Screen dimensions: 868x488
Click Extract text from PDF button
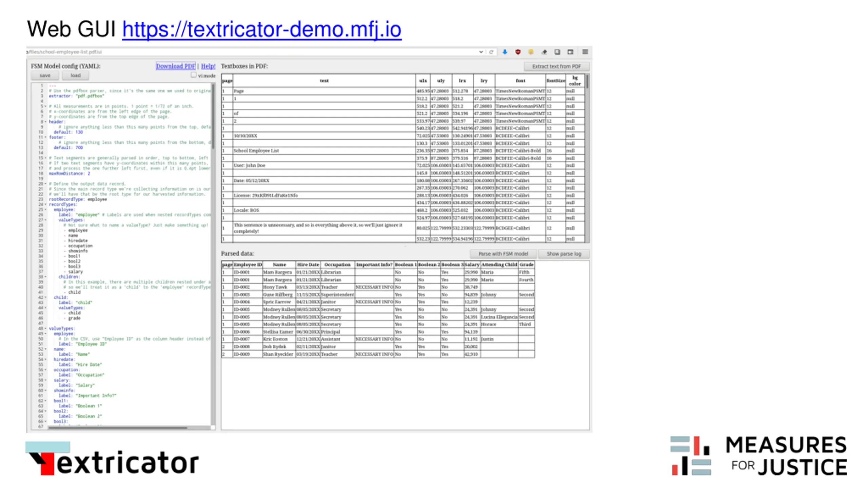pos(556,66)
